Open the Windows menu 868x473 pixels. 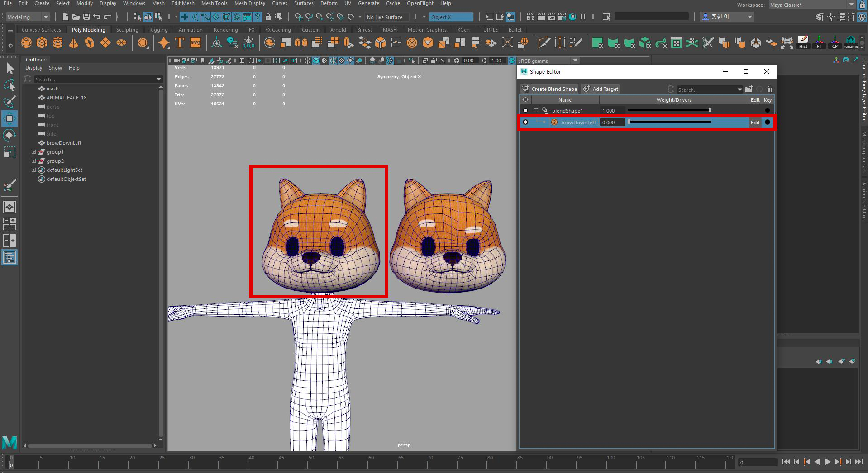coord(134,3)
